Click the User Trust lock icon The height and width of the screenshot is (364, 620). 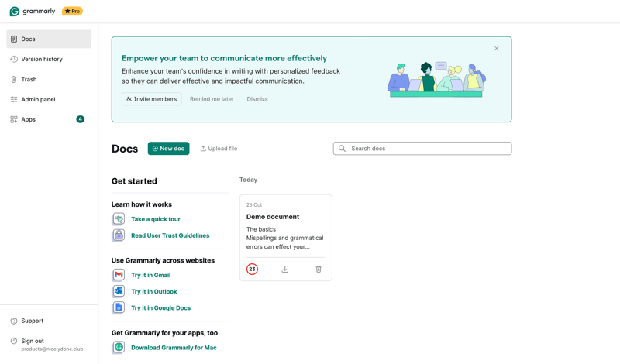[x=119, y=235]
